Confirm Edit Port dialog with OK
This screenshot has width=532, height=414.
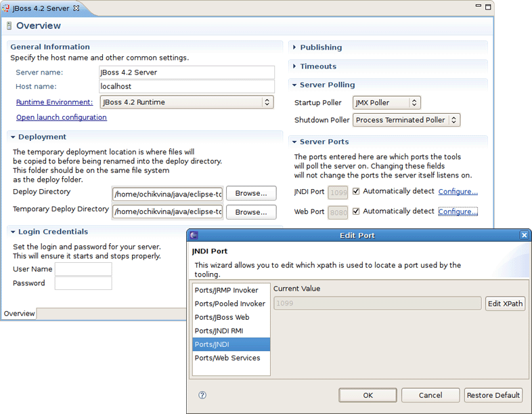click(x=368, y=395)
